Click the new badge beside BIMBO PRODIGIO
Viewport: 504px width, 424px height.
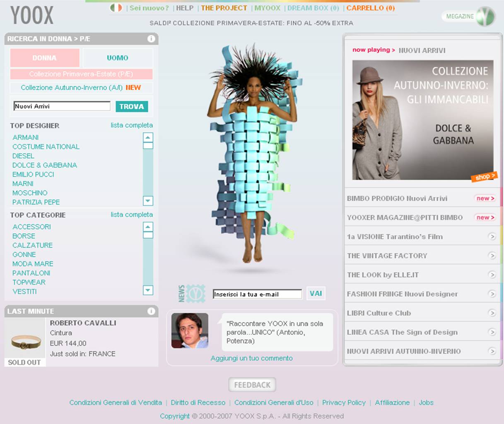point(485,199)
